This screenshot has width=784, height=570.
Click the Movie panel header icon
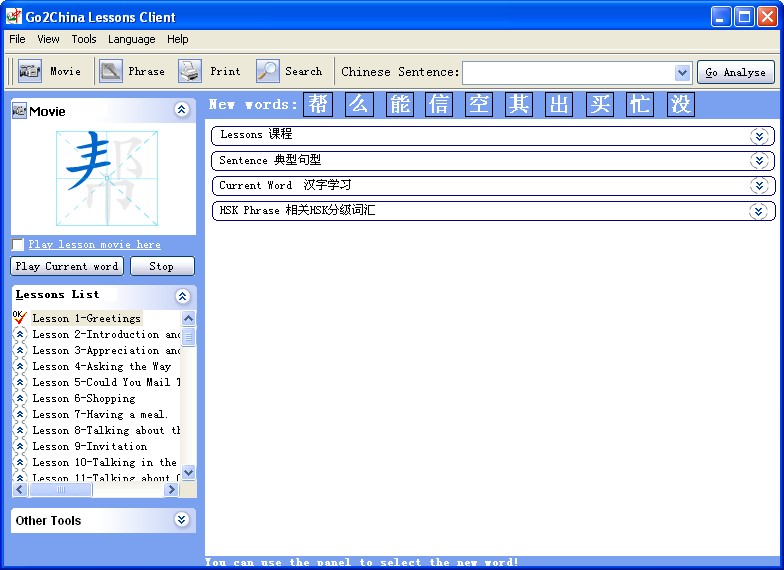click(x=19, y=110)
